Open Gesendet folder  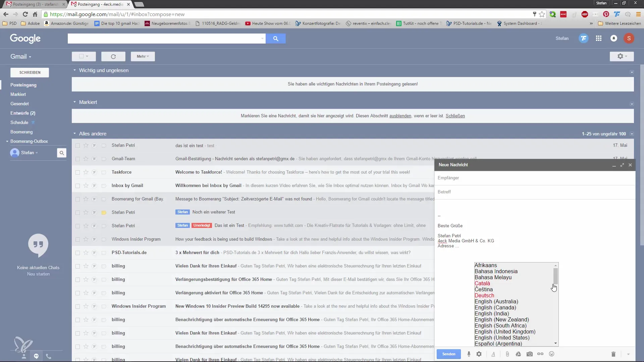[x=19, y=104]
